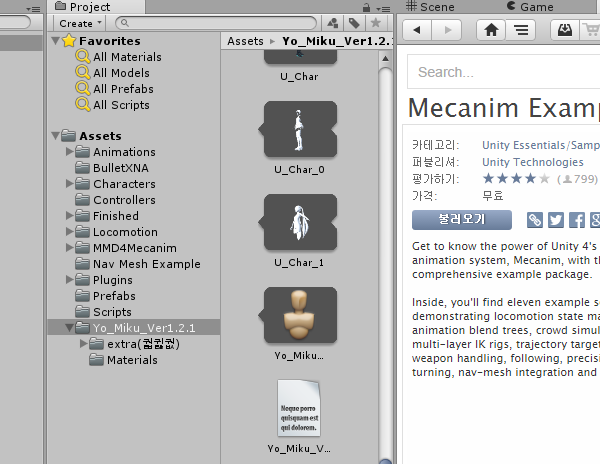600x464 pixels.
Task: Click the Search by Label tag icon
Action: pyautogui.click(x=354, y=23)
